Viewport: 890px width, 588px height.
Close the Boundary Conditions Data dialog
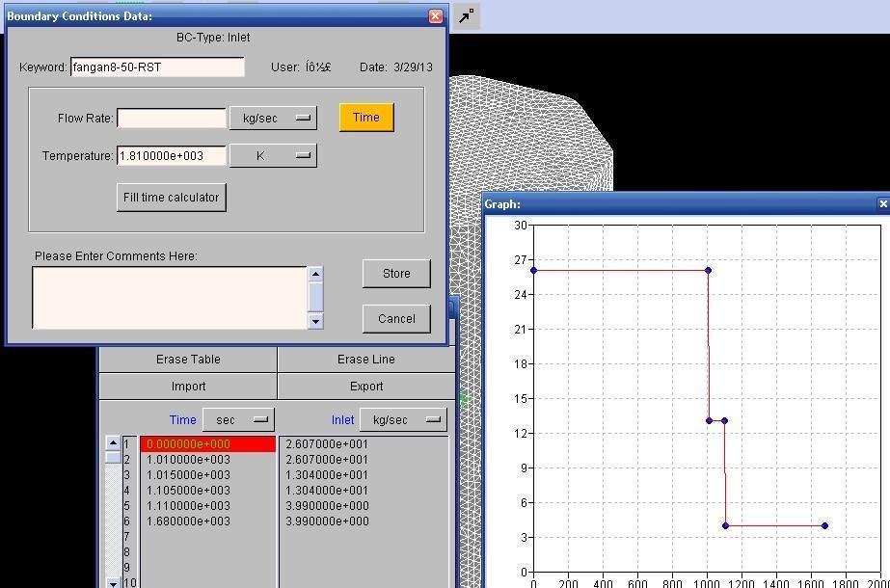coord(435,16)
